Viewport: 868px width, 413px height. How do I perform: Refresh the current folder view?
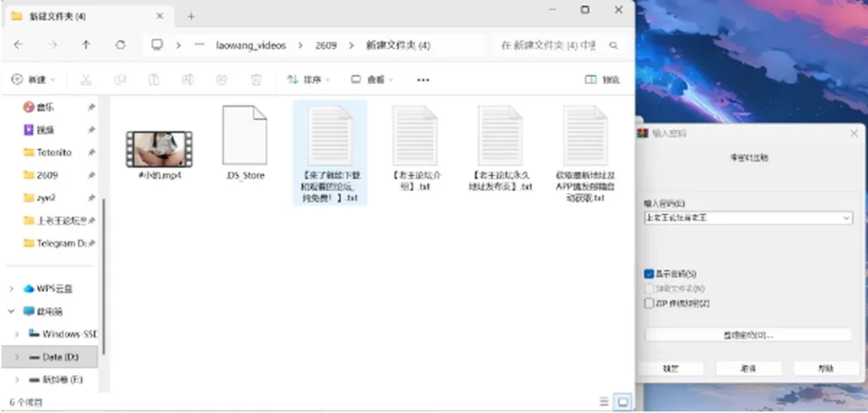click(x=120, y=45)
